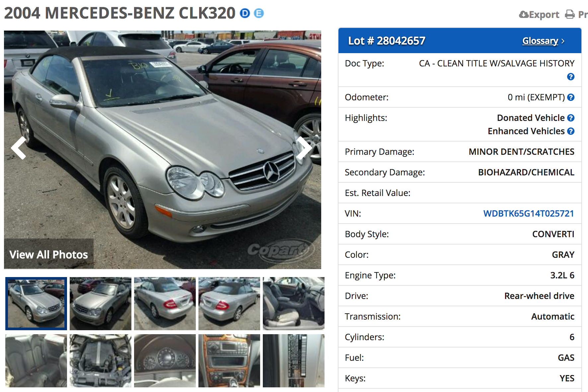This screenshot has width=588, height=392.
Task: Click the light blue E badge icon
Action: (x=259, y=13)
